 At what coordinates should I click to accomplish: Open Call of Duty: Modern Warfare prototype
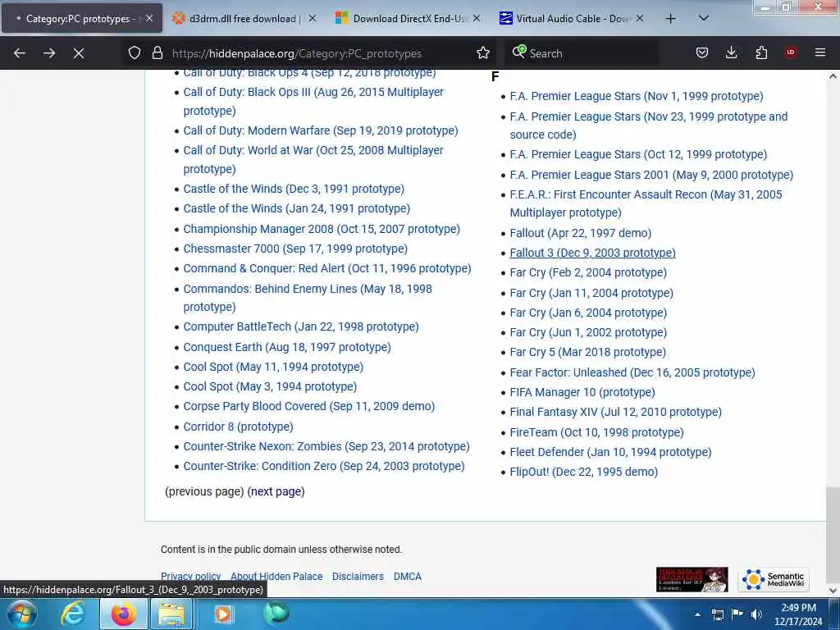click(321, 130)
